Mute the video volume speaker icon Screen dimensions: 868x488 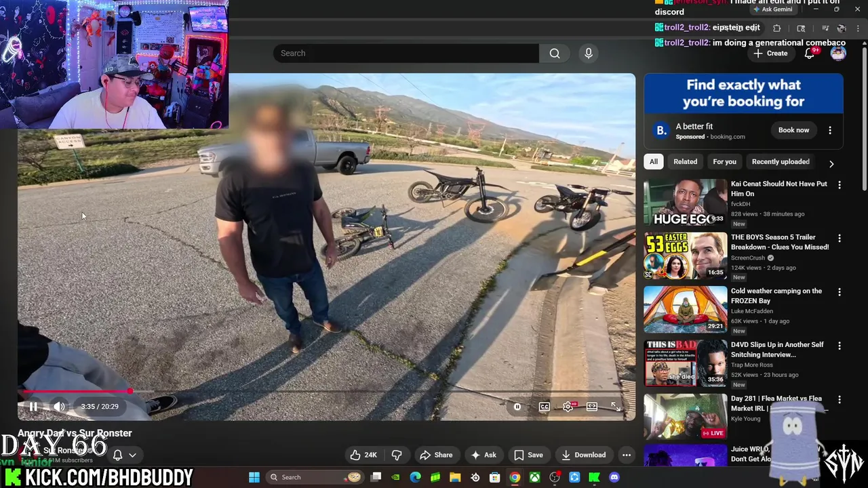tap(59, 407)
